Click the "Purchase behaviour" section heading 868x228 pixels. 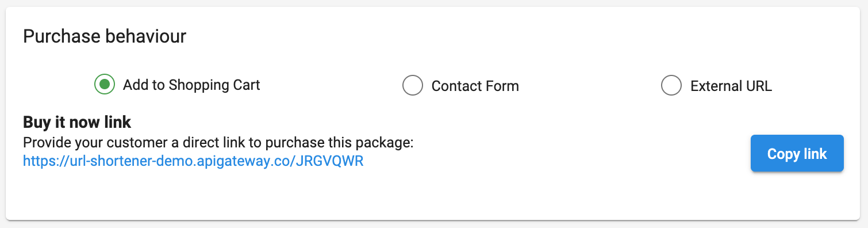pyautogui.click(x=105, y=37)
